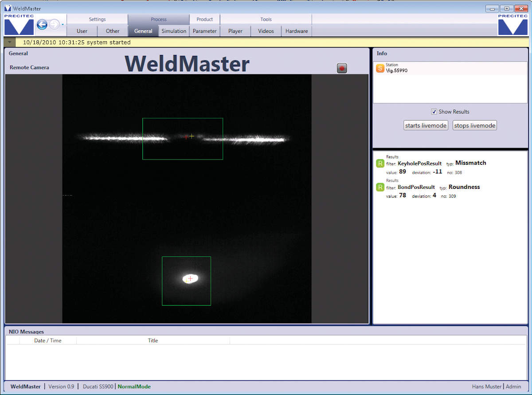Open the User tab

(82, 31)
